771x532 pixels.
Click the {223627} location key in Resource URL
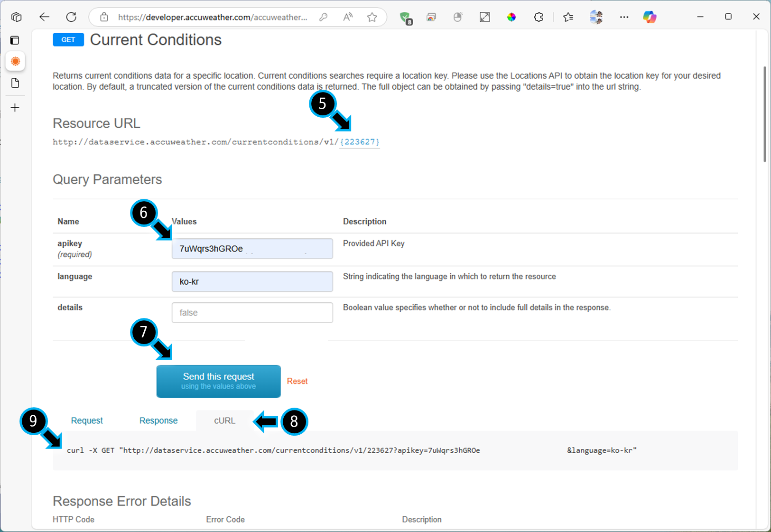(x=360, y=142)
